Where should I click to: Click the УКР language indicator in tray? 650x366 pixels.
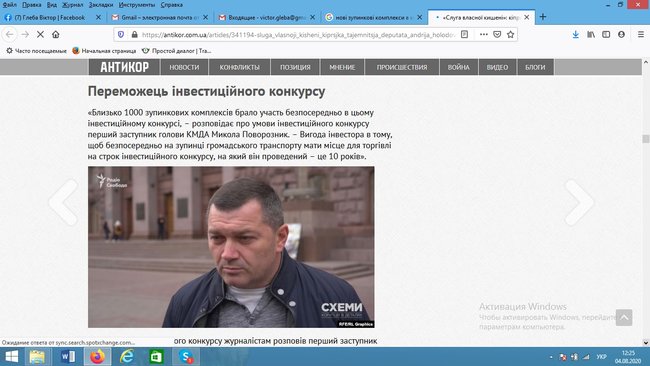click(x=601, y=356)
